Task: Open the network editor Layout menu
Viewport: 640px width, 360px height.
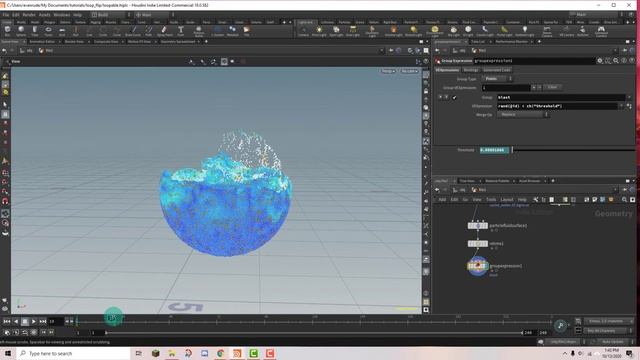Action: [x=507, y=200]
